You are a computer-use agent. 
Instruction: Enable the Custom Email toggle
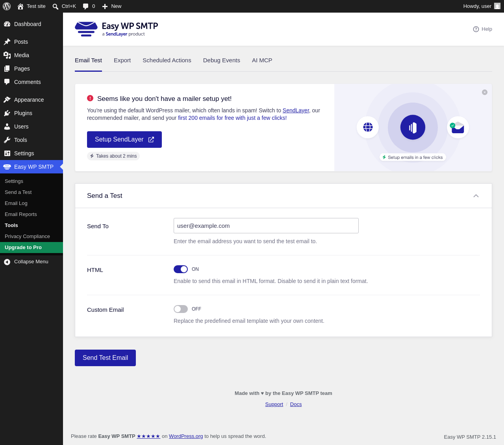181,309
